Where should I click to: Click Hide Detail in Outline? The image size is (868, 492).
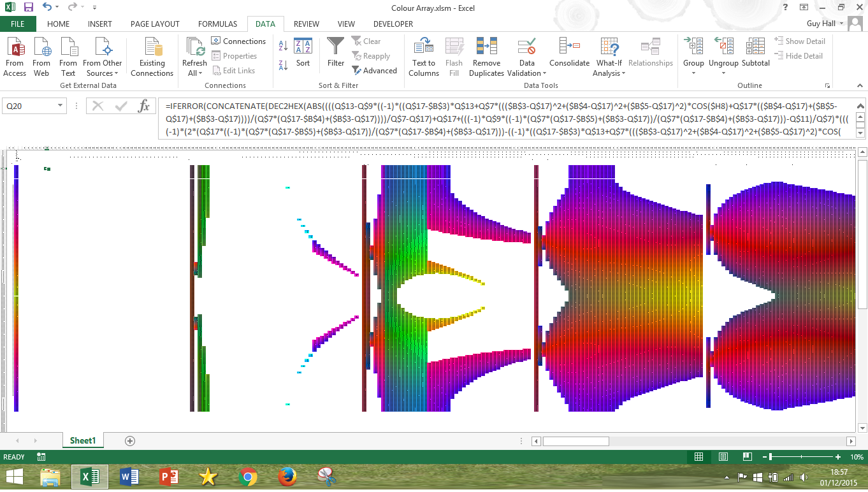pyautogui.click(x=799, y=56)
